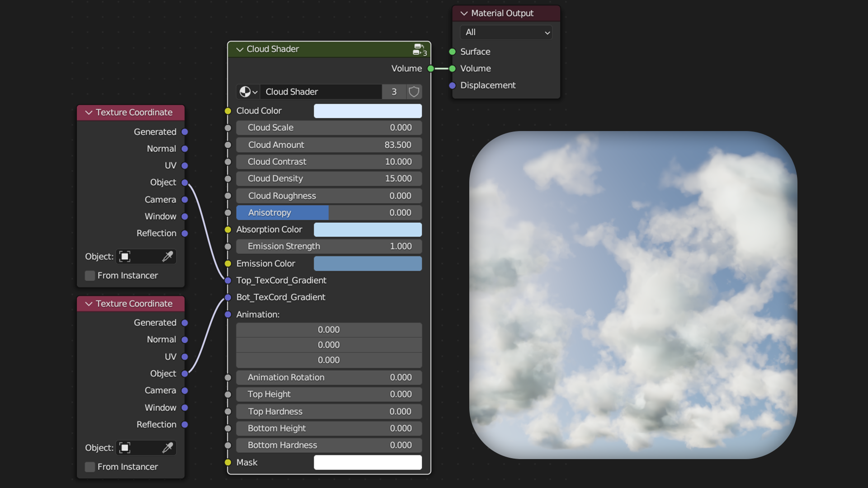Enable From Instancer in the lower Texture Coordinate node
Screen dimensions: 868x488
point(90,467)
